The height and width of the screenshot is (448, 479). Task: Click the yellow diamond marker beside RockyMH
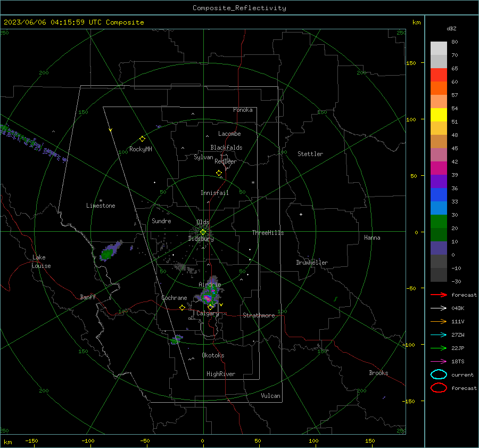click(x=142, y=139)
